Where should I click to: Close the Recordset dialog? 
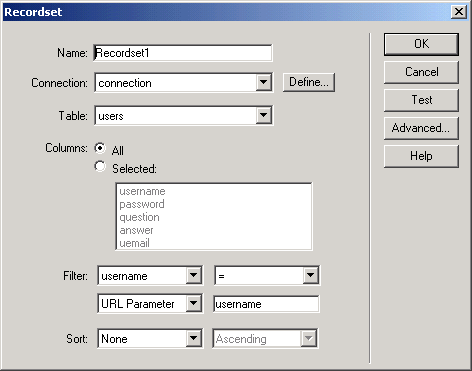[x=459, y=12]
